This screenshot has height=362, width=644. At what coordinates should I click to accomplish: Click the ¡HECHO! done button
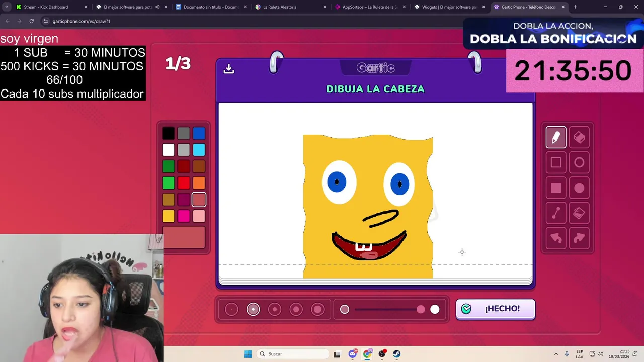[x=496, y=309]
